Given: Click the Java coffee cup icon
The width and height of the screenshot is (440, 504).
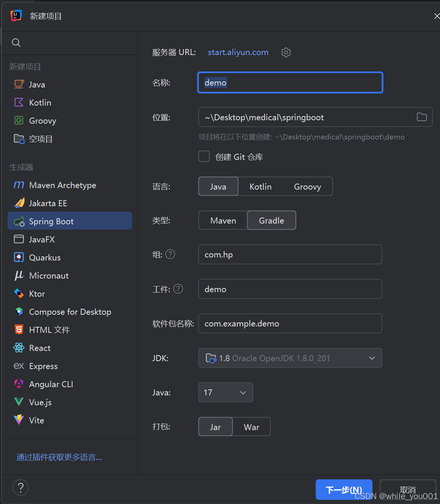Looking at the screenshot, I should [19, 84].
